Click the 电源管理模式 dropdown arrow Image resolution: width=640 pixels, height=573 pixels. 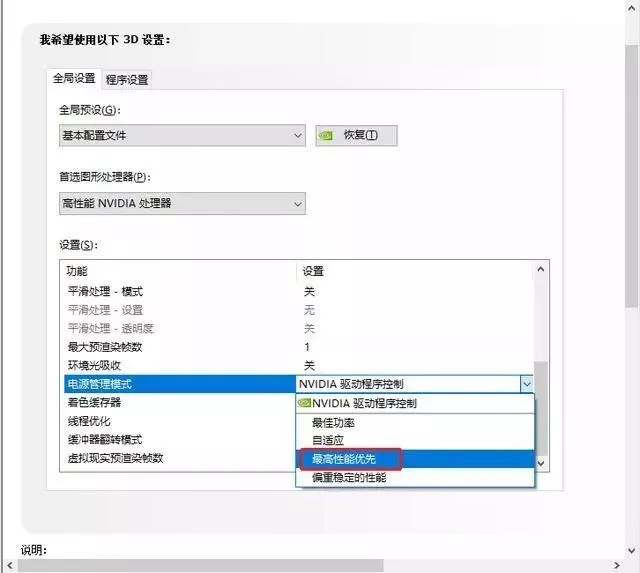tap(526, 384)
